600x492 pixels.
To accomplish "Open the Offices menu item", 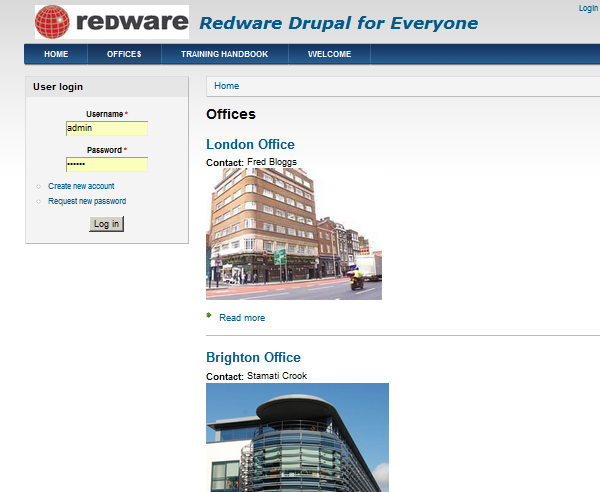I will tap(124, 54).
